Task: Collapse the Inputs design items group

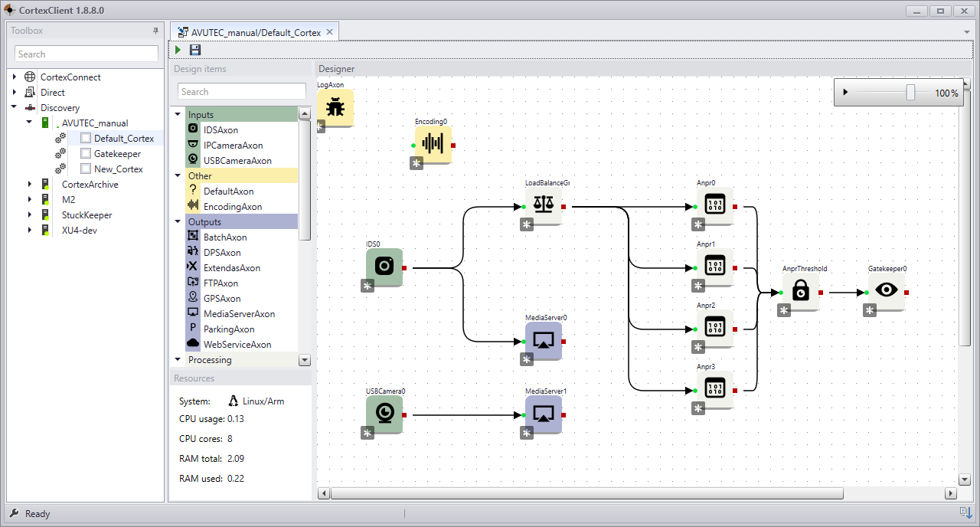Action: click(178, 115)
